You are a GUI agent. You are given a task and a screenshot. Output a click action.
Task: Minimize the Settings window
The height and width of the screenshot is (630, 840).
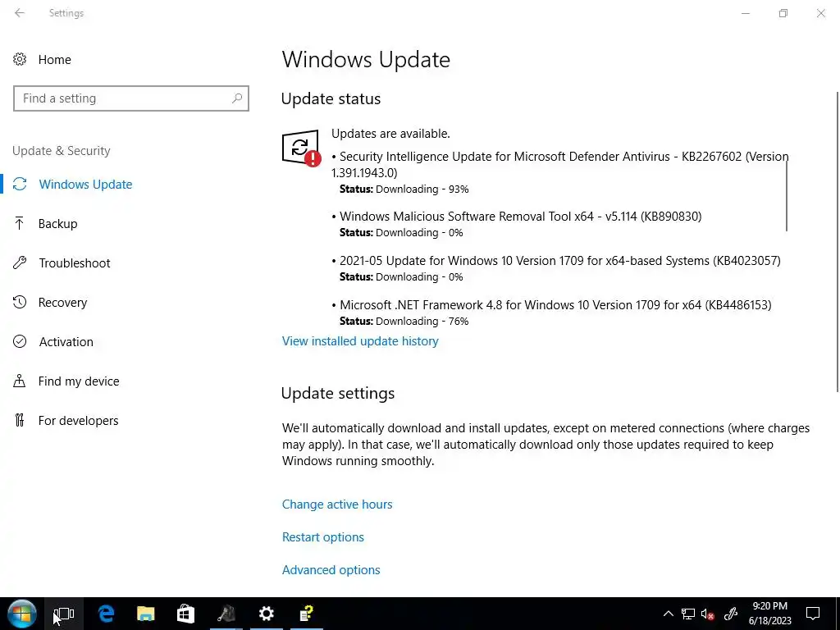[745, 13]
